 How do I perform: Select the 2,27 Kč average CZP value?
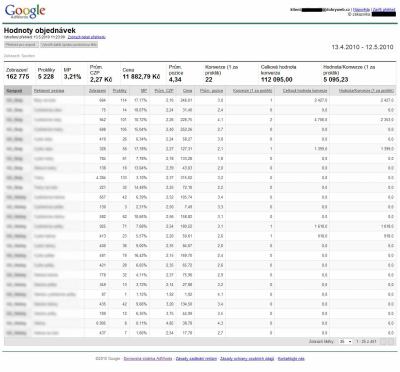pyautogui.click(x=101, y=80)
